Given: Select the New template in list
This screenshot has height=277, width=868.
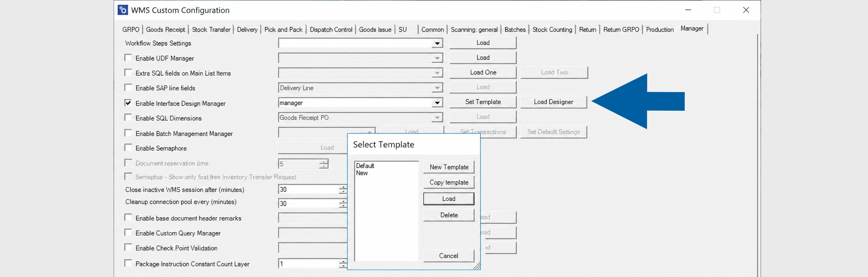Looking at the screenshot, I should click(362, 173).
